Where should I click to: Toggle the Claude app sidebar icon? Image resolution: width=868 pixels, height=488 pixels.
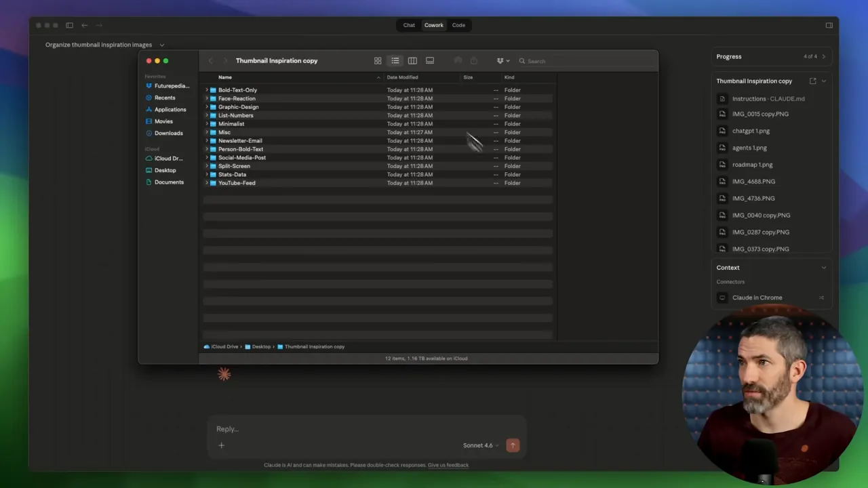click(x=69, y=25)
